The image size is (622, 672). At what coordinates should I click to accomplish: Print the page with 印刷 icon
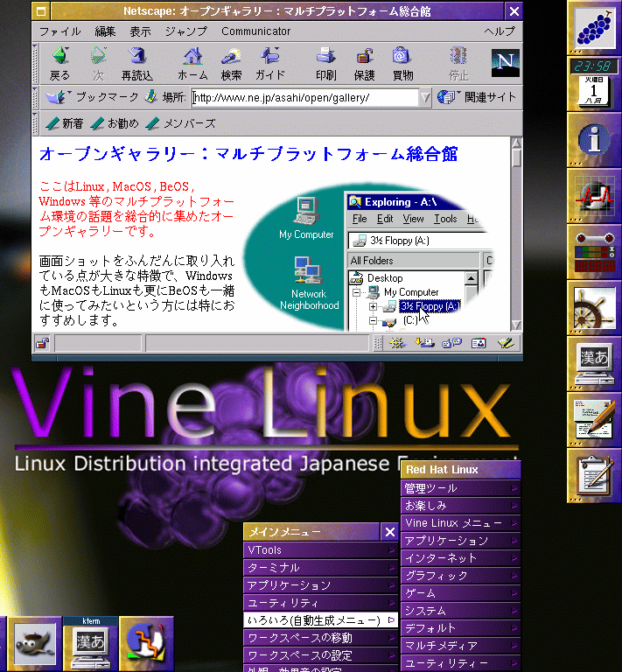tap(325, 57)
